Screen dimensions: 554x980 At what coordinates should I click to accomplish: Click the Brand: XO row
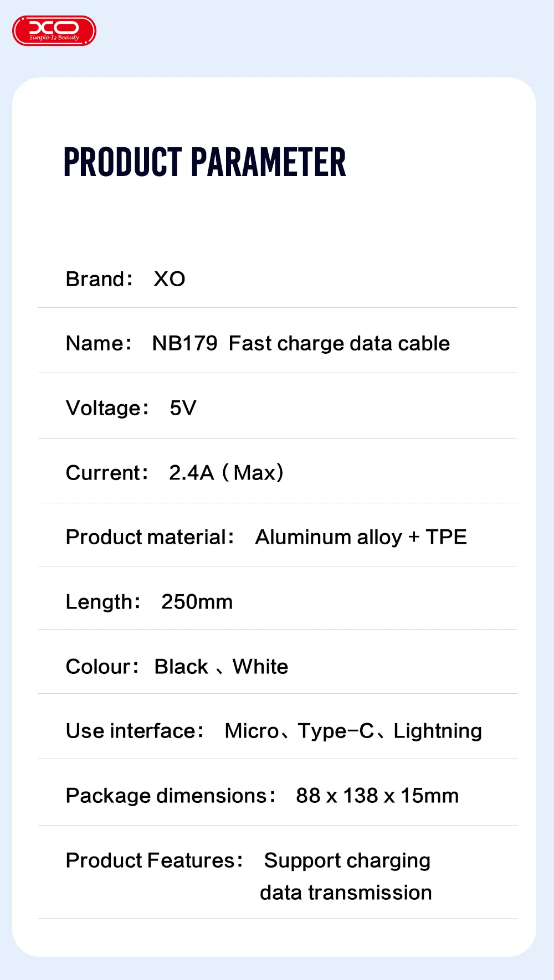(126, 279)
